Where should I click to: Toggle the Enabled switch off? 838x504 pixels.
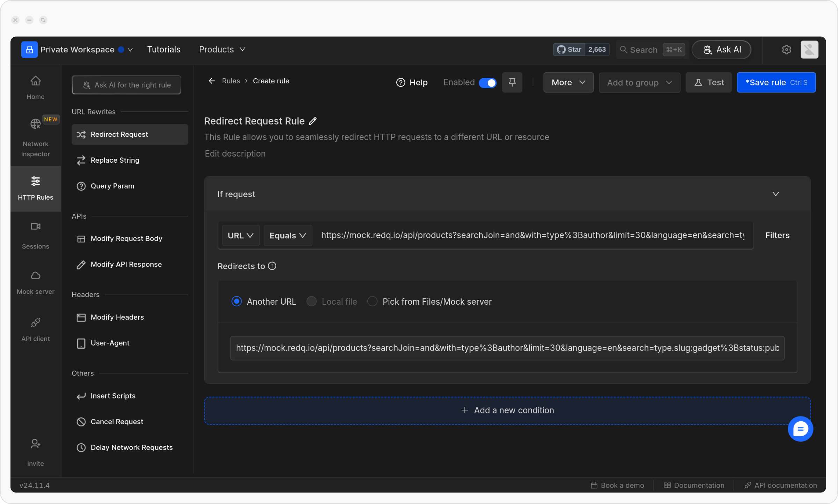click(x=487, y=83)
